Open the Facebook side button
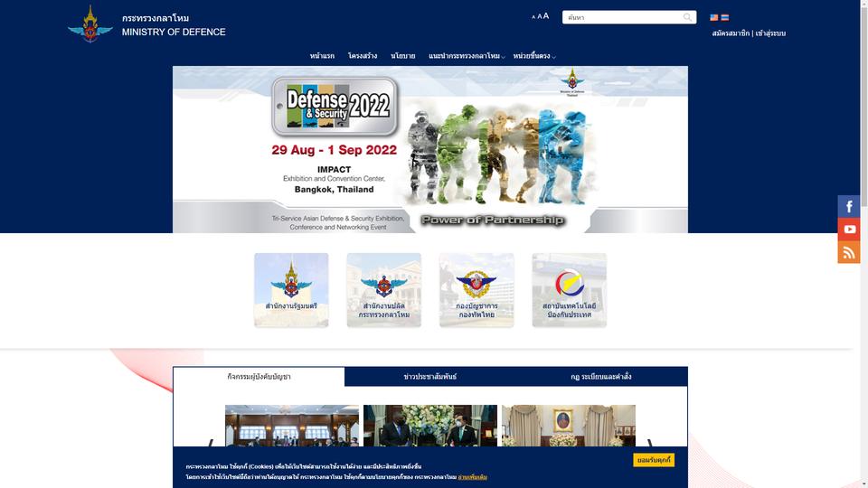The height and width of the screenshot is (488, 868). (849, 206)
